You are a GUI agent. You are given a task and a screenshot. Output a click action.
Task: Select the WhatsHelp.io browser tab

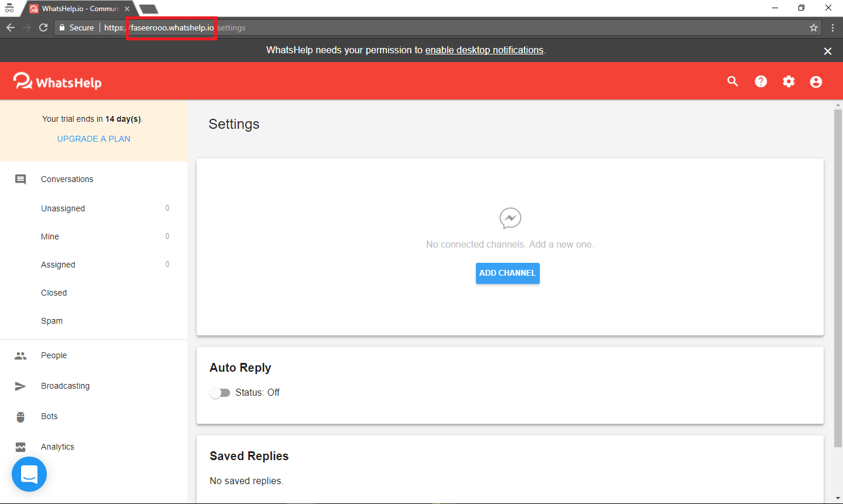80,9
